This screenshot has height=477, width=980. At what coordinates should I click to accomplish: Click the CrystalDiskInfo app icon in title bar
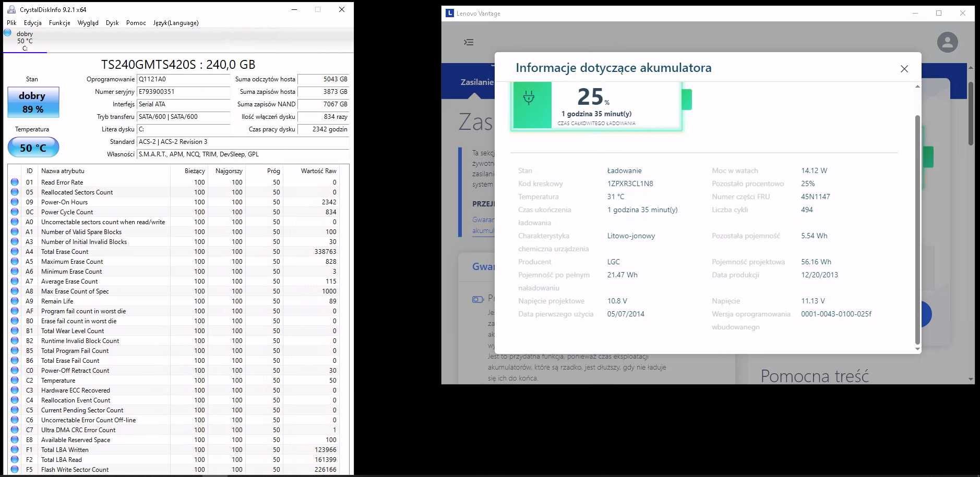(x=11, y=9)
